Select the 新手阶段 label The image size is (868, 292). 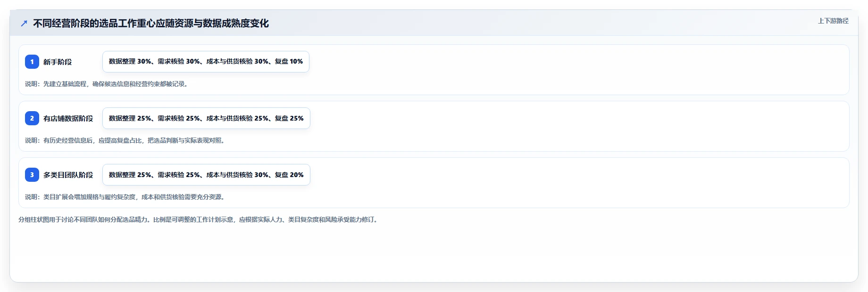(58, 62)
